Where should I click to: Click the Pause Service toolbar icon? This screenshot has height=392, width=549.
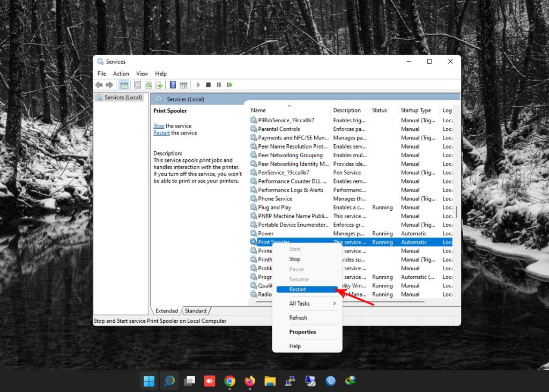point(219,85)
